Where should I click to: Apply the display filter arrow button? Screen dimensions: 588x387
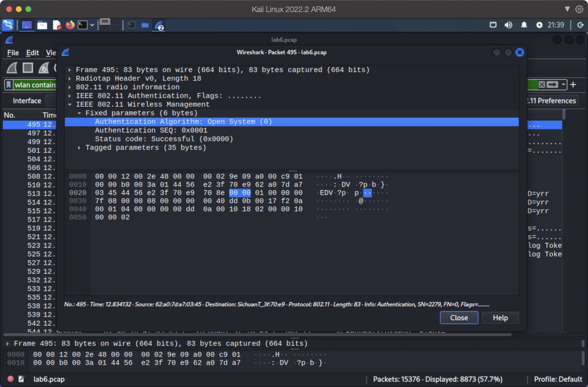[x=552, y=85]
